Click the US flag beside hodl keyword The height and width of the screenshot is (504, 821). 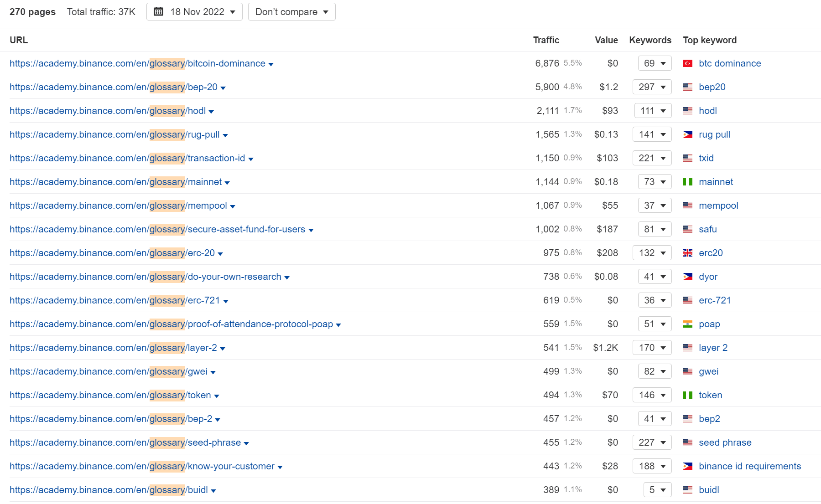click(x=687, y=111)
